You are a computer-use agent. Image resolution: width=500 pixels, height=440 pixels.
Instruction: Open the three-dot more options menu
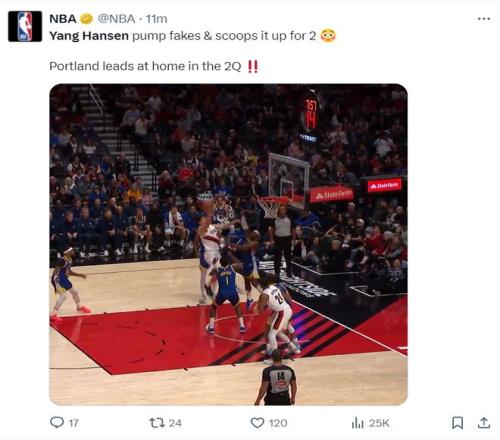(x=484, y=19)
